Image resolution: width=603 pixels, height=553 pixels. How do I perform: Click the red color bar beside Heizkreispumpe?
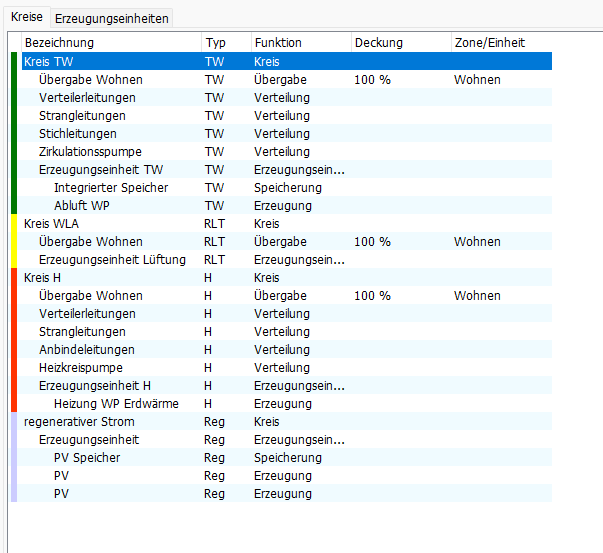[x=14, y=367]
